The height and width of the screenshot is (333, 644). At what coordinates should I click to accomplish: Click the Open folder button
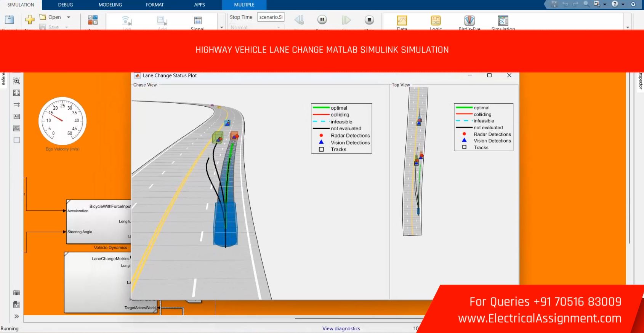[x=50, y=17]
